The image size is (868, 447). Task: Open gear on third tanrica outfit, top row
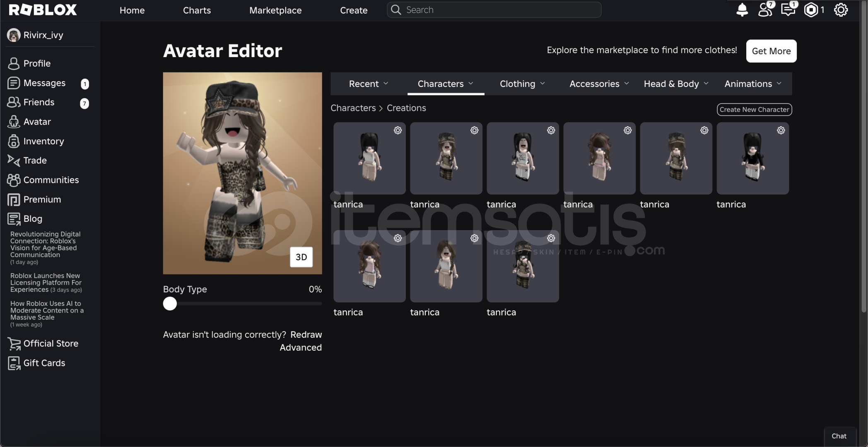pos(551,130)
